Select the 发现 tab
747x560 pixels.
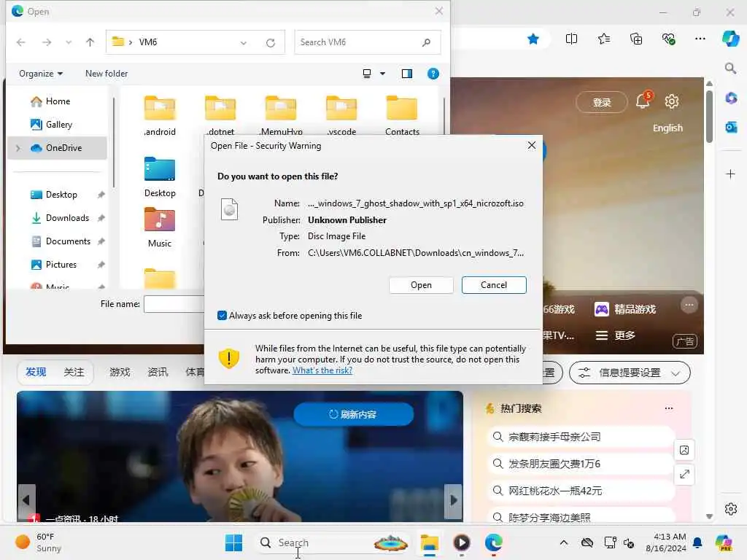(36, 372)
